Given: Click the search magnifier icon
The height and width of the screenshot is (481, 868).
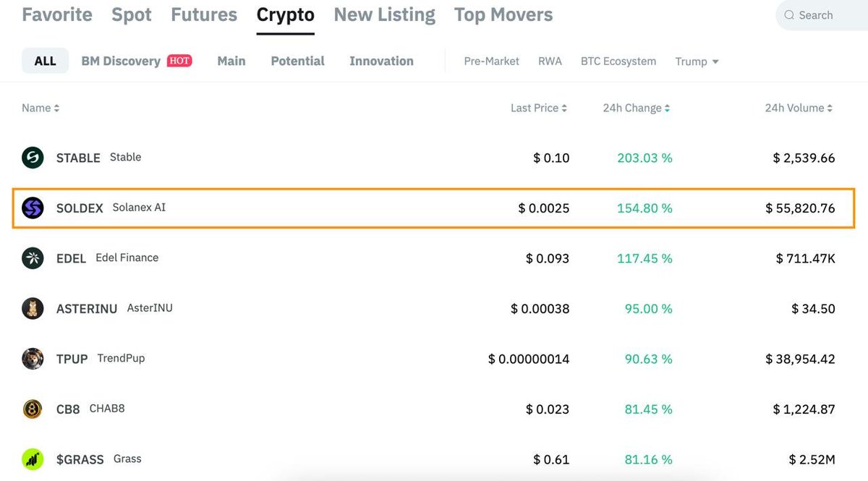Looking at the screenshot, I should pos(788,14).
